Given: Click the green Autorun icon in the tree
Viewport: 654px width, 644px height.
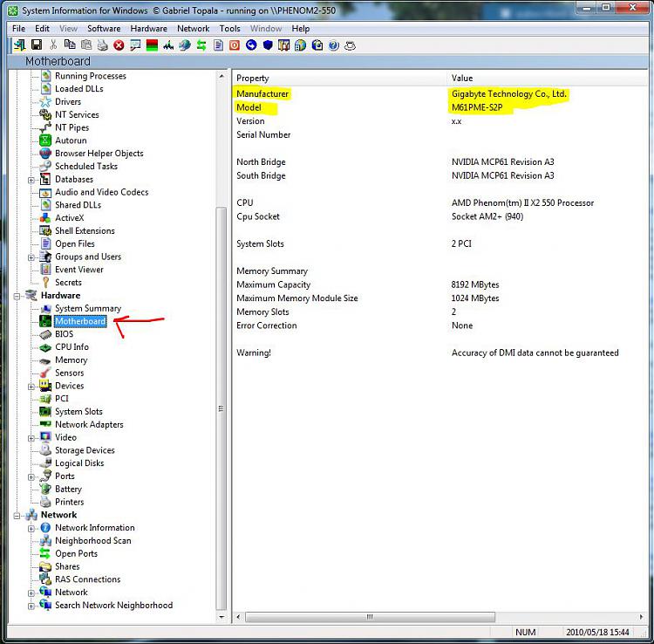Looking at the screenshot, I should pos(45,140).
